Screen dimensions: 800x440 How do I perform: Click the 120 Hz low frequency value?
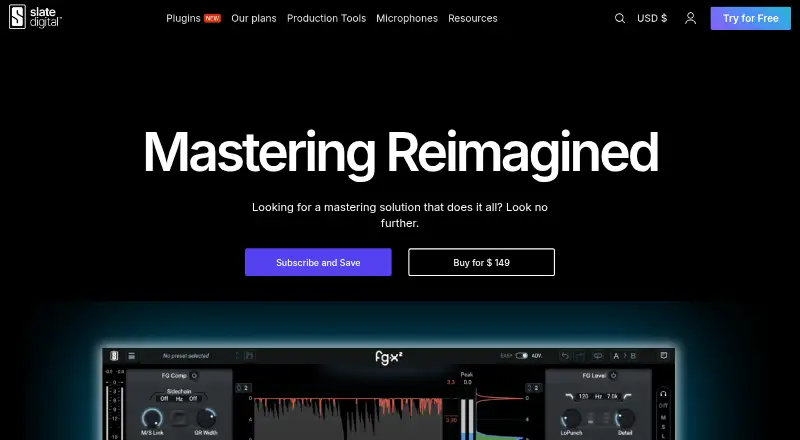pos(584,396)
